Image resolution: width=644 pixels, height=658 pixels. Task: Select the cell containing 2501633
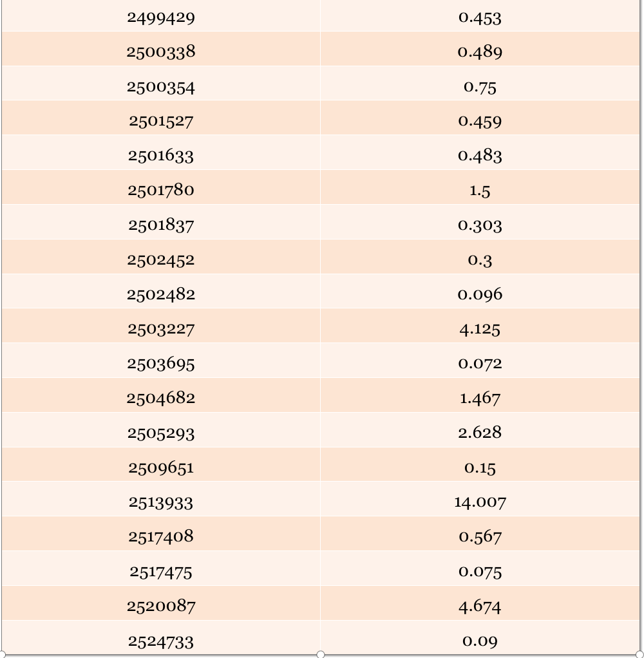pos(161,153)
